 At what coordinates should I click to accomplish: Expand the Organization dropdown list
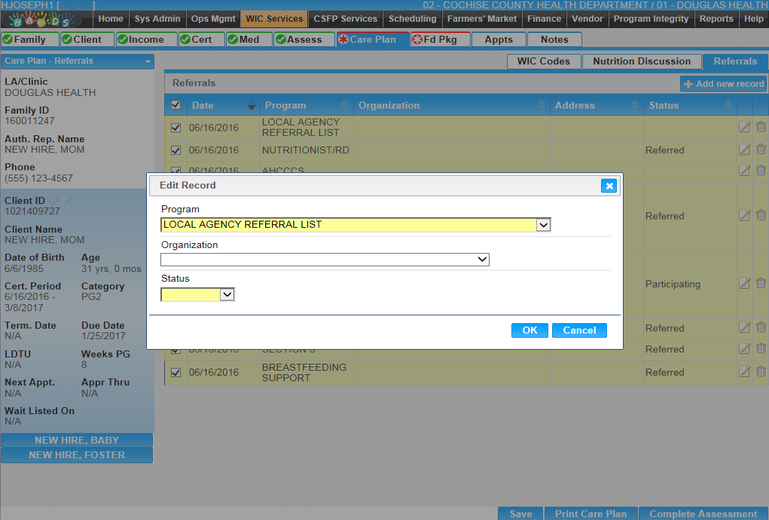(482, 260)
